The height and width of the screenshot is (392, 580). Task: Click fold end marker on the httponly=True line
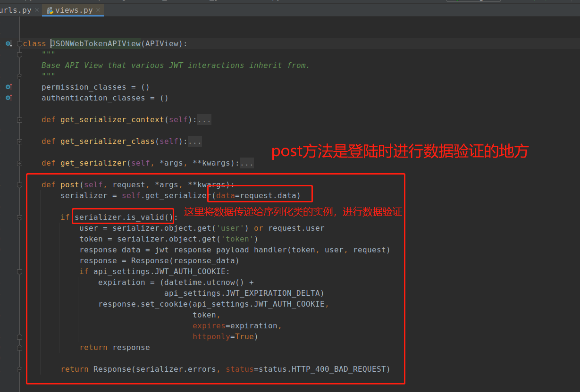coord(19,337)
